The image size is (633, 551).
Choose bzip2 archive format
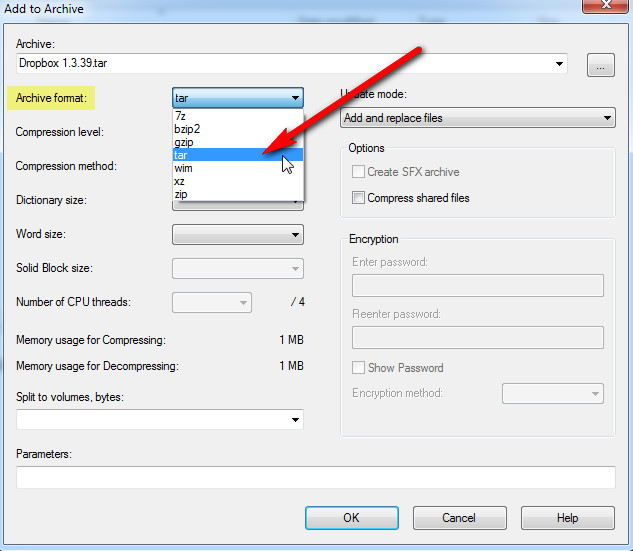click(238, 129)
